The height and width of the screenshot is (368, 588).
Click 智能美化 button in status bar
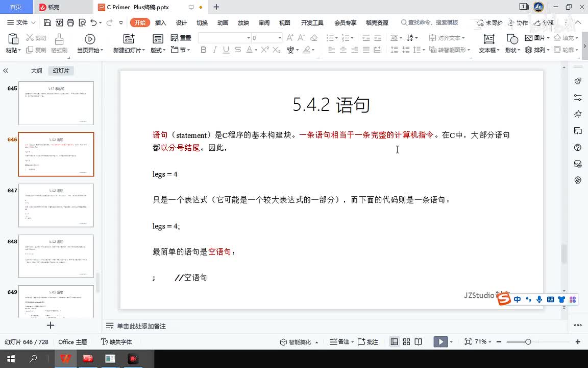tap(299, 342)
